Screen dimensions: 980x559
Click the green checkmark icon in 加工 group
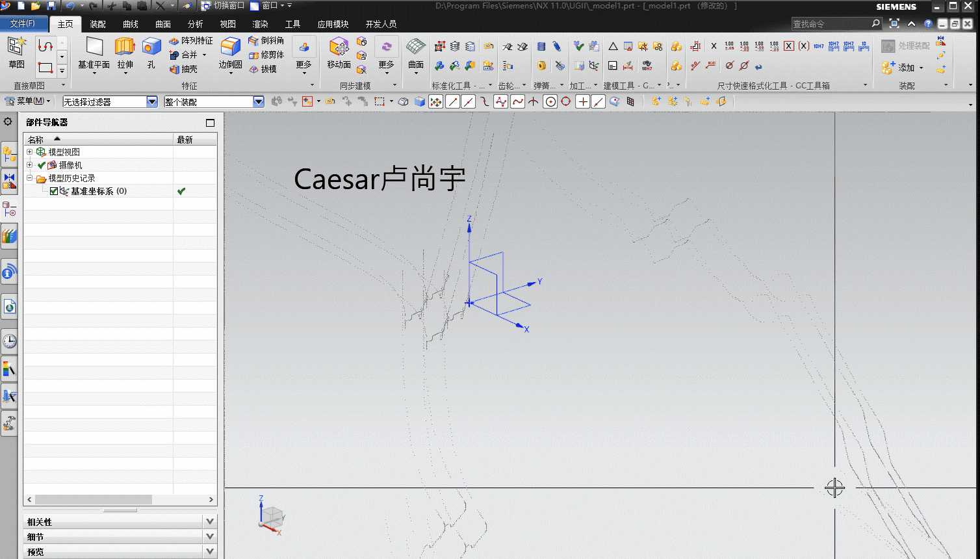click(x=578, y=47)
